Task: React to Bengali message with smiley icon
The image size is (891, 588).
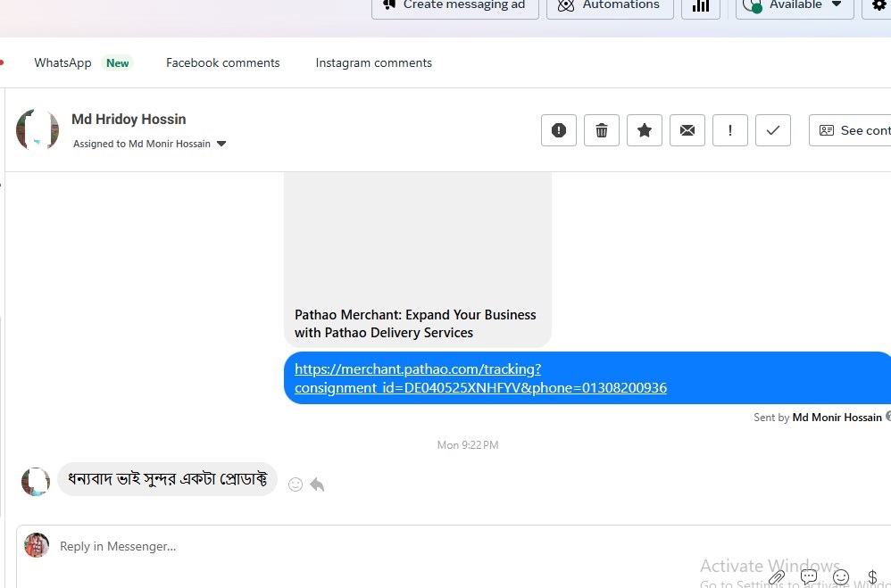Action: click(x=296, y=484)
